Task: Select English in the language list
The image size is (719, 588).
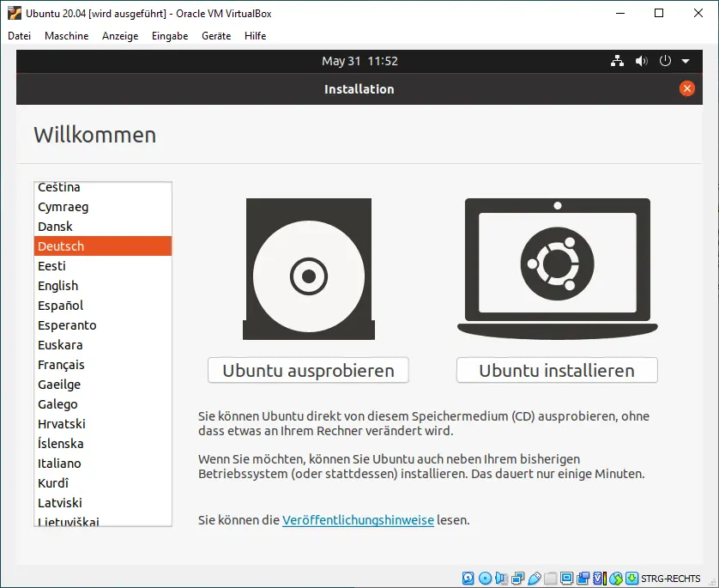Action: coord(58,286)
